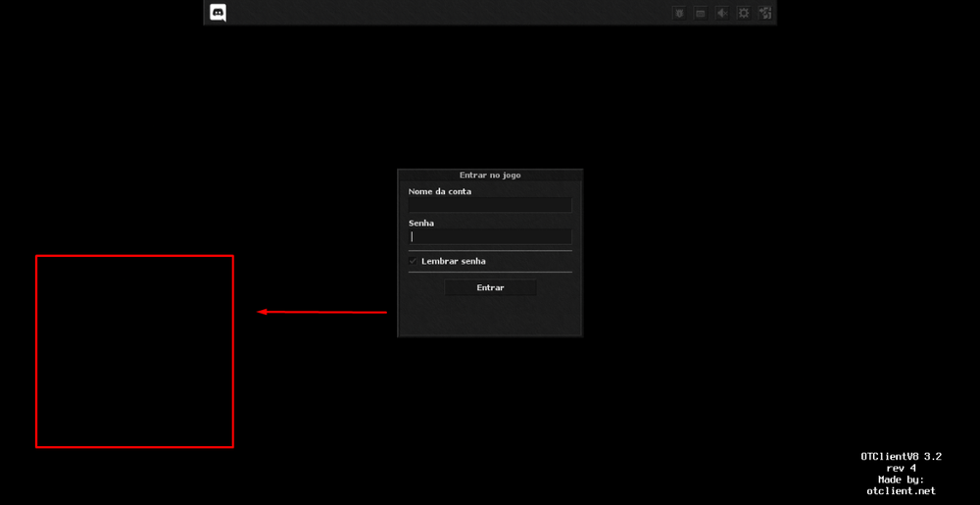980x505 pixels.
Task: Toggle the muted speaker audio icon
Action: [722, 13]
